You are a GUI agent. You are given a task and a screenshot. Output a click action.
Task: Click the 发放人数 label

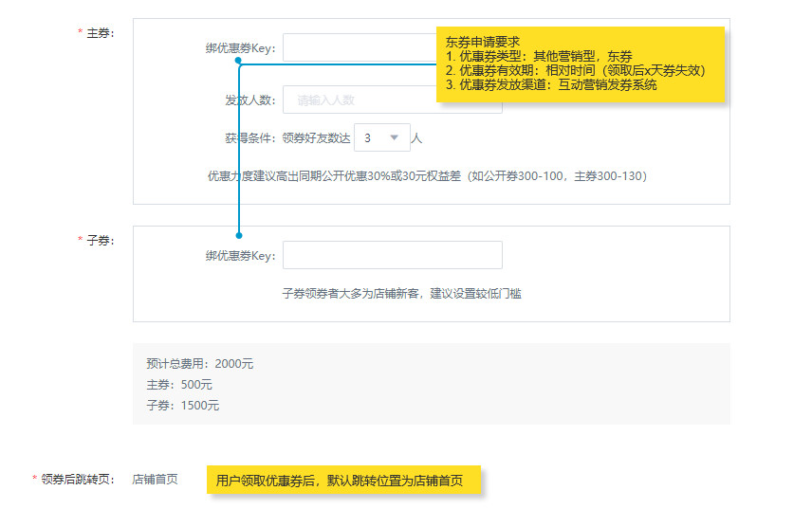point(249,100)
